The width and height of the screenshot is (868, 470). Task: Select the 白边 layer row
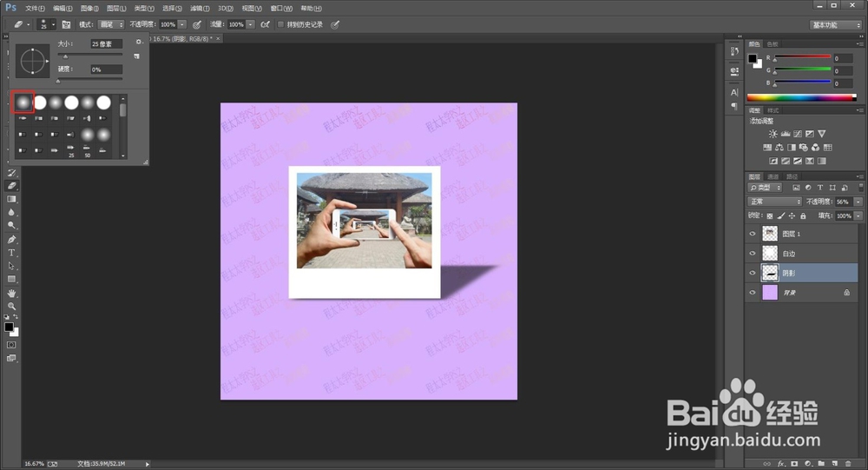[x=801, y=254]
